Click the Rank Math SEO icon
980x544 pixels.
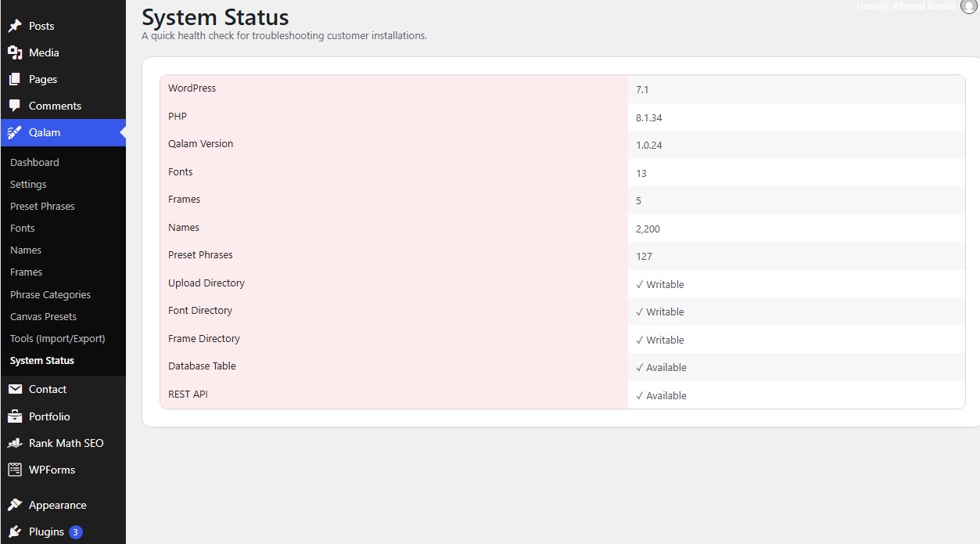coord(15,443)
